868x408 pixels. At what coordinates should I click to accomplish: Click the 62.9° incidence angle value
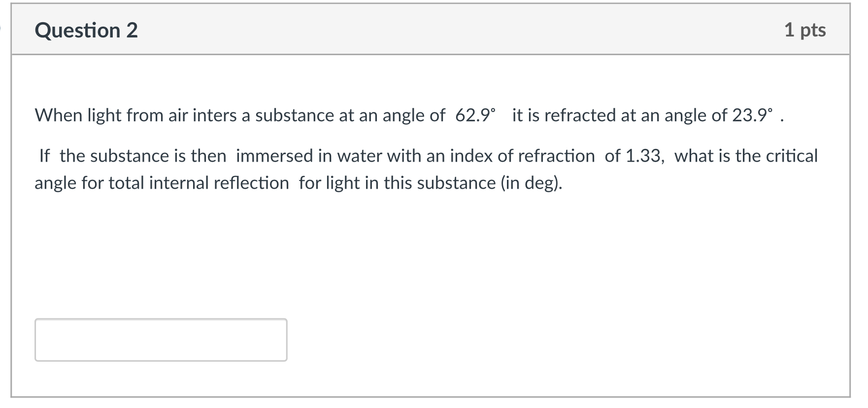pyautogui.click(x=475, y=115)
